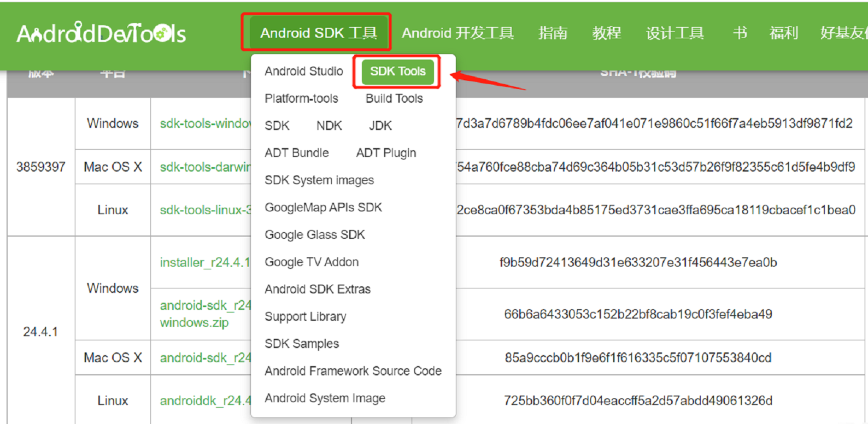Open the 书 navigation item
The height and width of the screenshot is (424, 868).
point(740,33)
